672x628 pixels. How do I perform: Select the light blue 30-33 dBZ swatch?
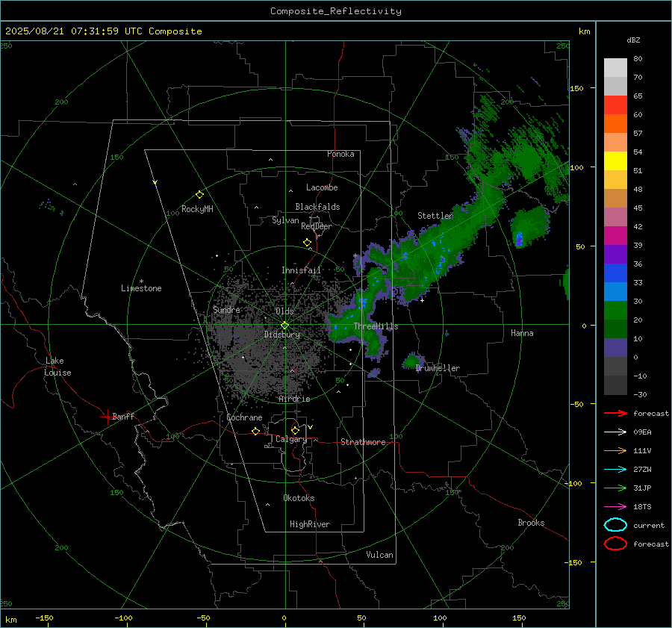(x=615, y=292)
